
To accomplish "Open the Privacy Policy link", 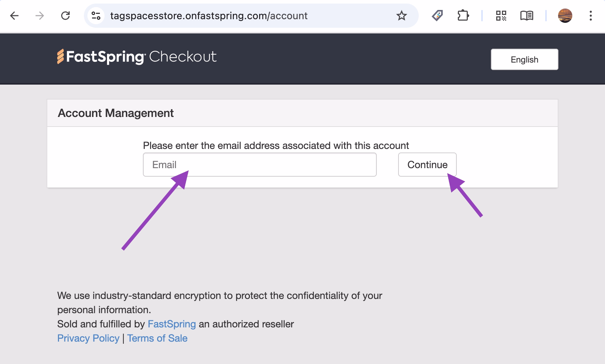I will pos(88,338).
